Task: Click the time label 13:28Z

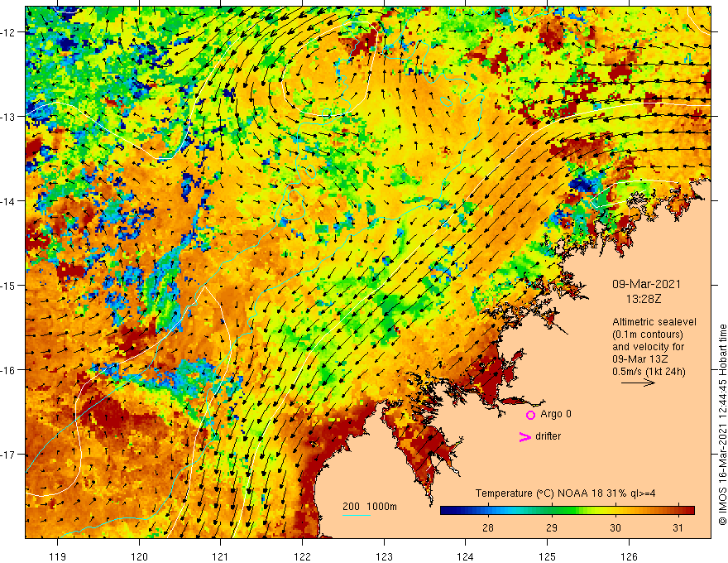Action: tap(643, 299)
